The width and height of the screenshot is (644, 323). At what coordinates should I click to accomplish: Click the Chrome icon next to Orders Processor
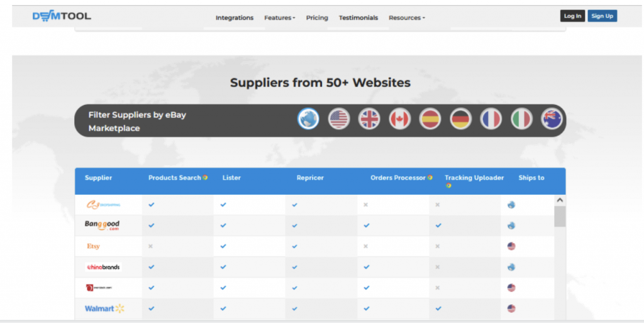pyautogui.click(x=430, y=178)
